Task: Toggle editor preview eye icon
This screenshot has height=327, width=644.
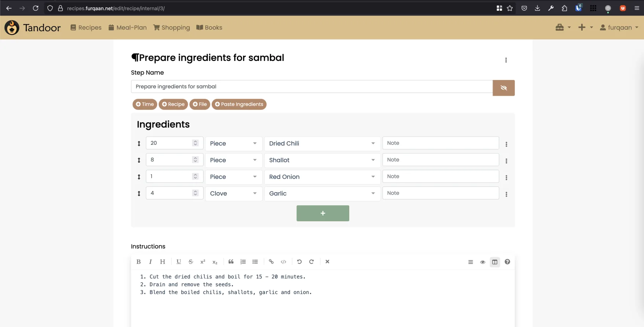Action: click(x=483, y=262)
